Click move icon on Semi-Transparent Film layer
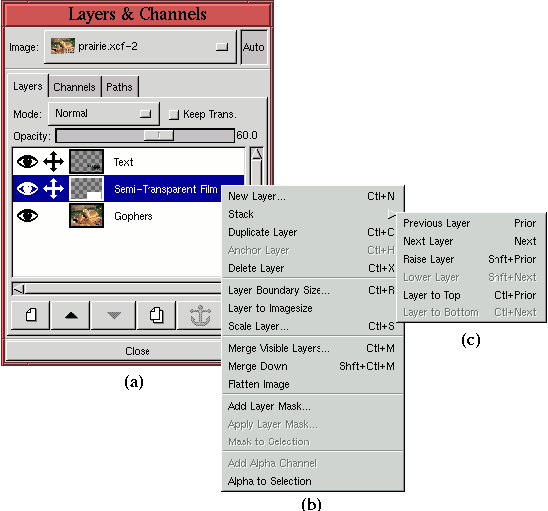This screenshot has height=511, width=548. tap(53, 189)
